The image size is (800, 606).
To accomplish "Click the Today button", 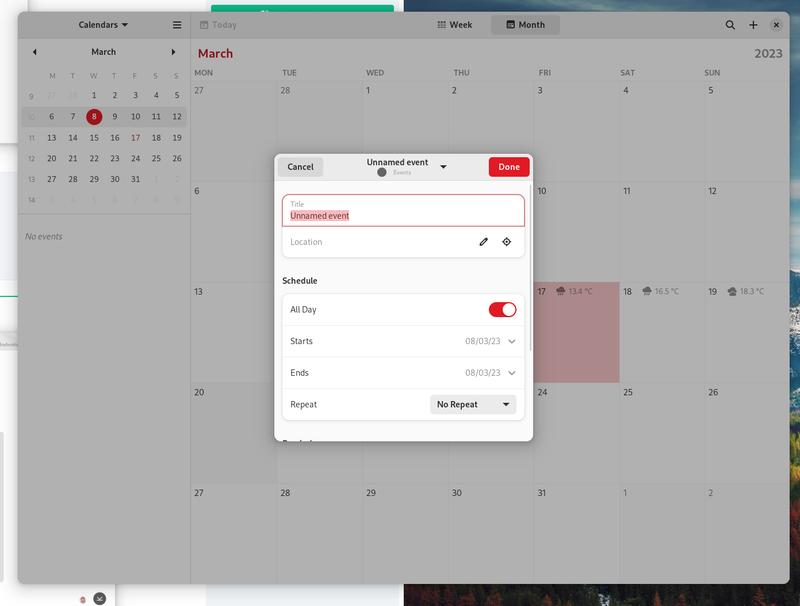I will tap(218, 24).
